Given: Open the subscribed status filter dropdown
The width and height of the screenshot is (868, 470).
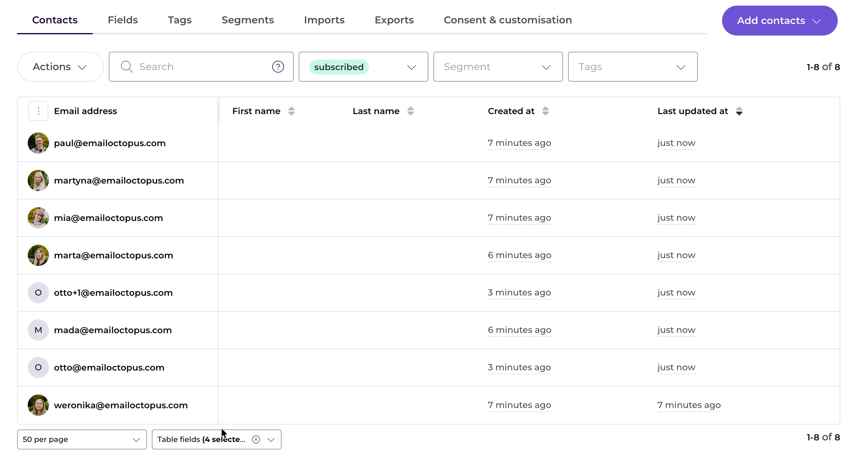Looking at the screenshot, I should [363, 67].
